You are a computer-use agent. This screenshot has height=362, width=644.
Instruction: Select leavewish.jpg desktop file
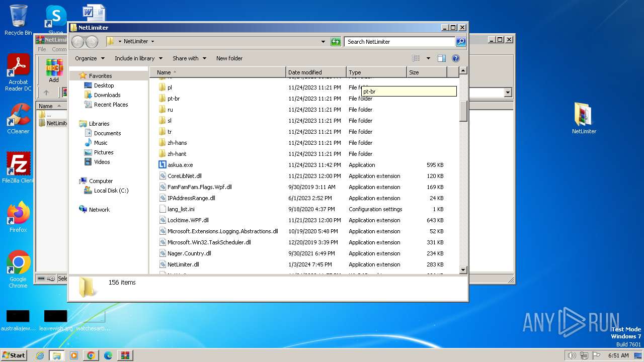pos(55,321)
